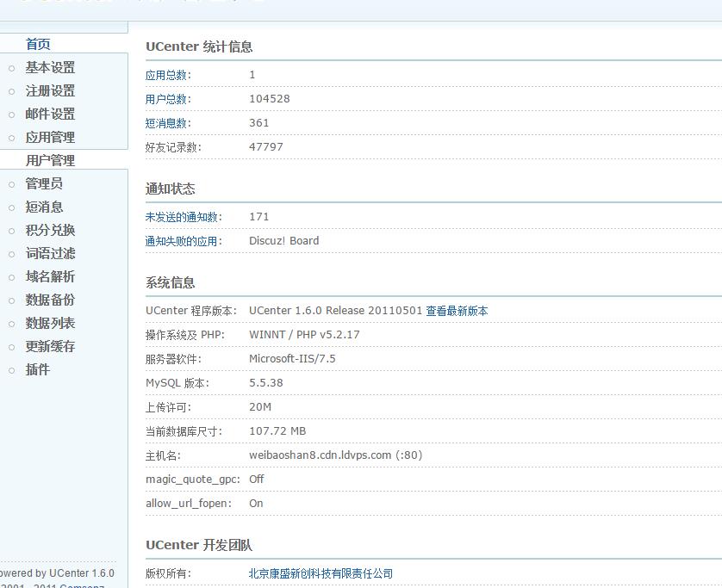
Task: Go to 词语过滤 settings
Action: (50, 253)
